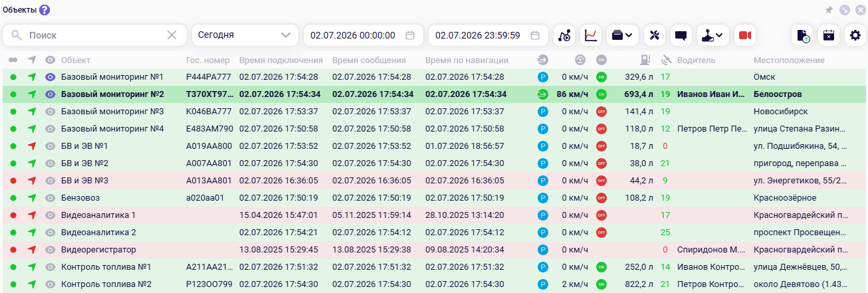Select object Базовый мониторинг №2
The width and height of the screenshot is (868, 293).
pos(112,94)
